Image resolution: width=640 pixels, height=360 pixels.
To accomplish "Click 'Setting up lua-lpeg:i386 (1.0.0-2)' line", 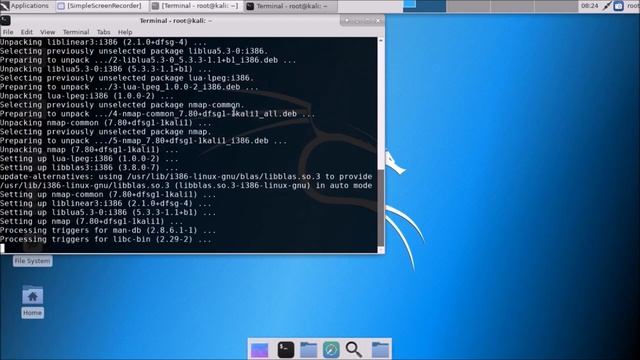I will pyautogui.click(x=89, y=159).
